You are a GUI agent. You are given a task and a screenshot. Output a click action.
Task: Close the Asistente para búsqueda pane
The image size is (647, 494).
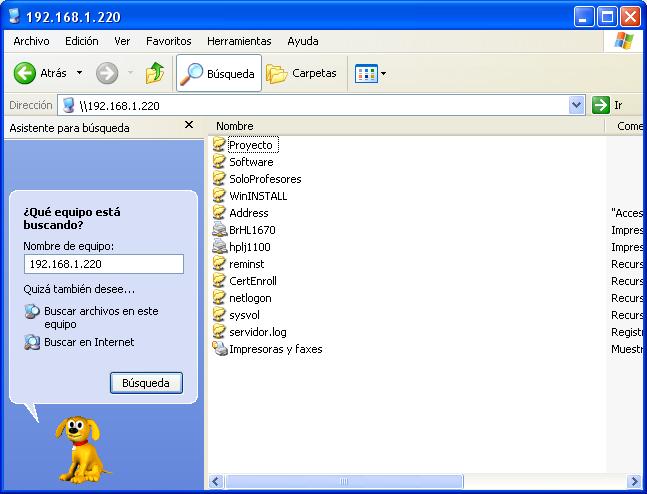pos(189,126)
